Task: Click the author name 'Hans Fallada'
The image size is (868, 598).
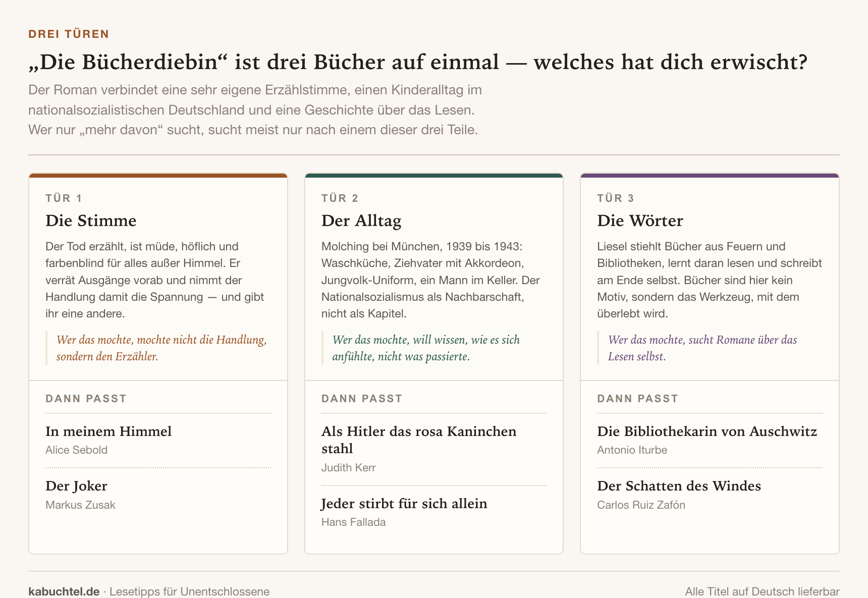Action: 353,522
